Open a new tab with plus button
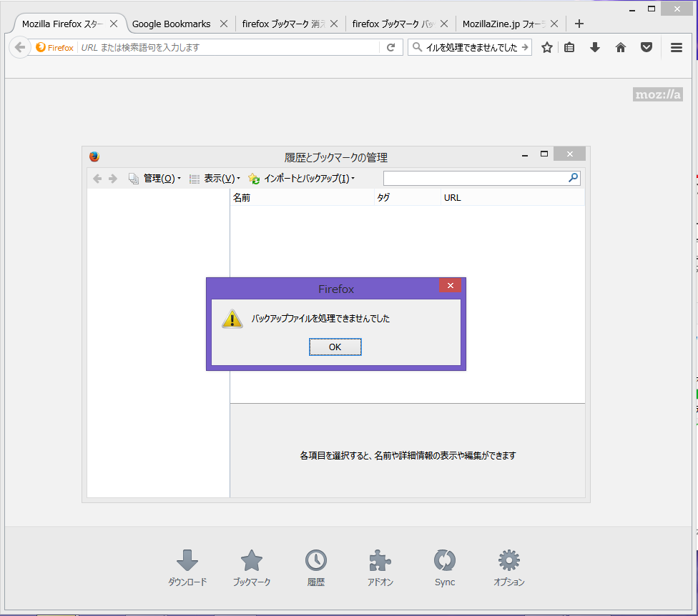698x616 pixels. pos(579,24)
